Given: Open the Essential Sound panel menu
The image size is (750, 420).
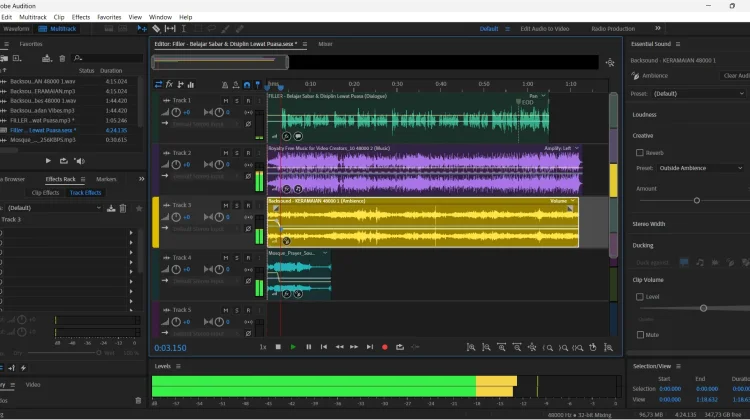Looking at the screenshot, I should click(678, 44).
